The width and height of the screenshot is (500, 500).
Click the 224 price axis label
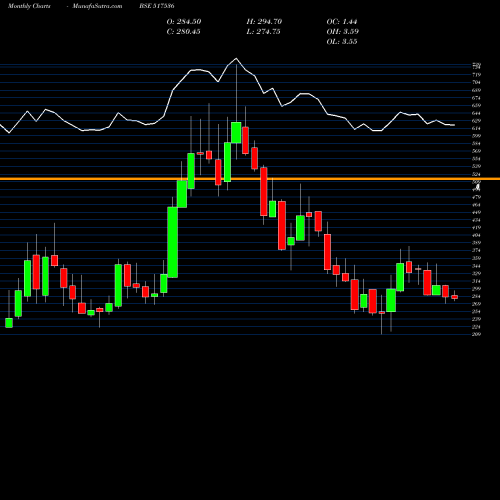[476, 327]
